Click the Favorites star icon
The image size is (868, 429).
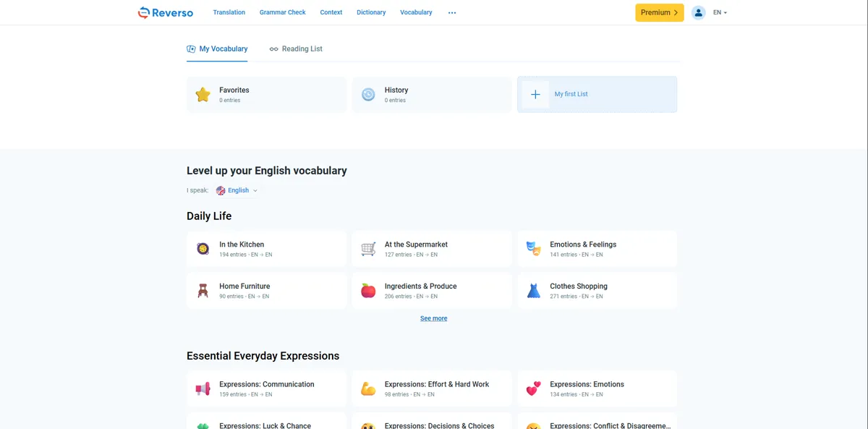coord(203,95)
